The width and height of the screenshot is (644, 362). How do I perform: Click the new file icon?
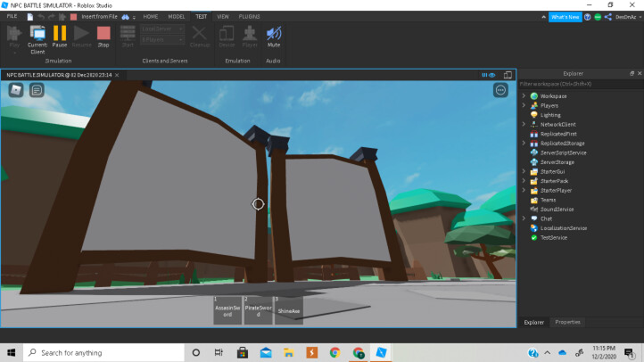30,17
